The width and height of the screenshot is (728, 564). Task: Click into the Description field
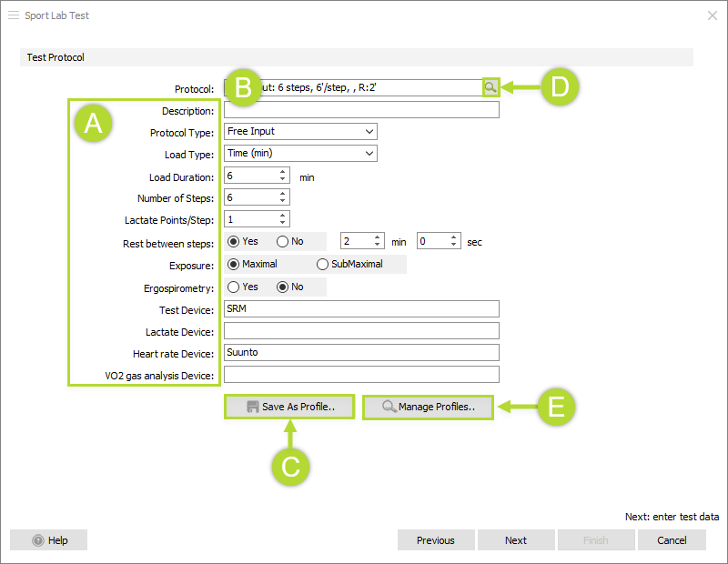[361, 109]
